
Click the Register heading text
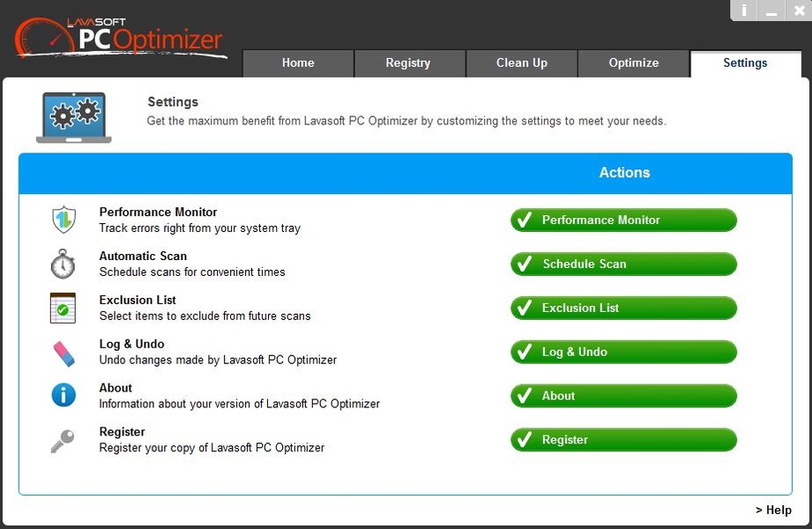click(123, 432)
